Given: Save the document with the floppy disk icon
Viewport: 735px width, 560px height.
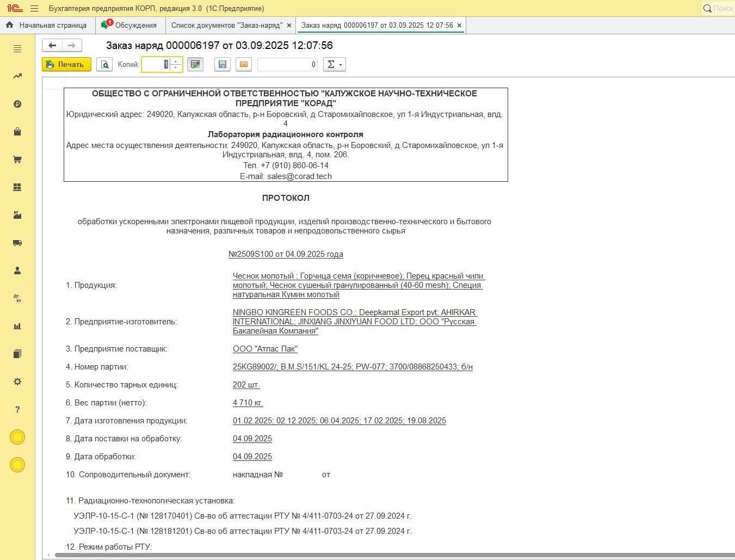Looking at the screenshot, I should tap(222, 64).
